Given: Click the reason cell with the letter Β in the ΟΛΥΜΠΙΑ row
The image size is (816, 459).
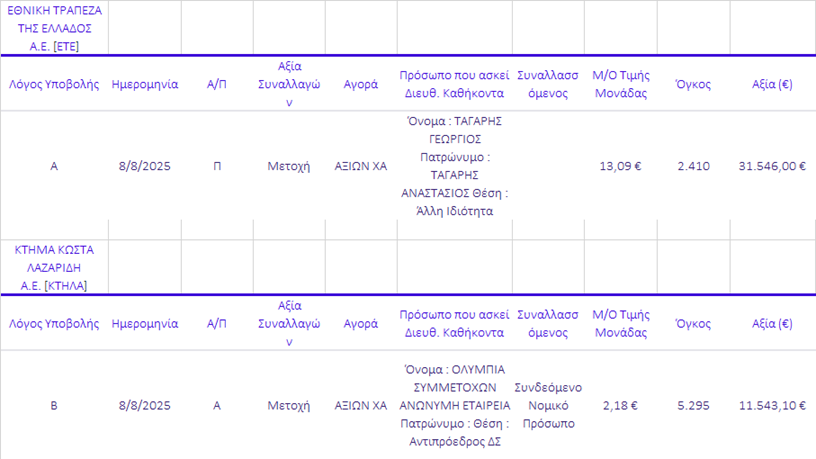Looking at the screenshot, I should (x=54, y=405).
